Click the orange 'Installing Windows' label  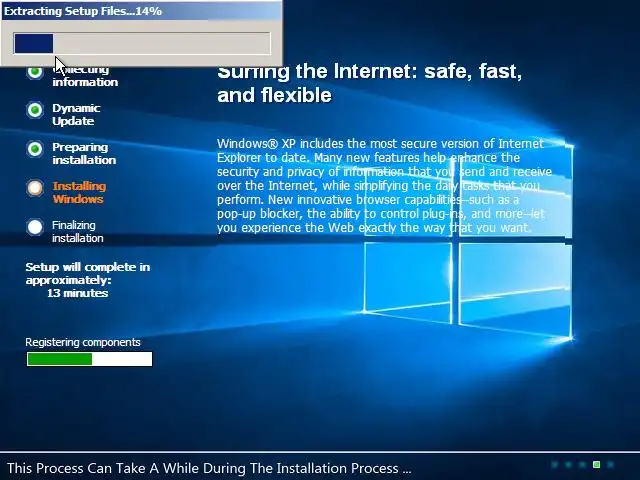(x=79, y=193)
